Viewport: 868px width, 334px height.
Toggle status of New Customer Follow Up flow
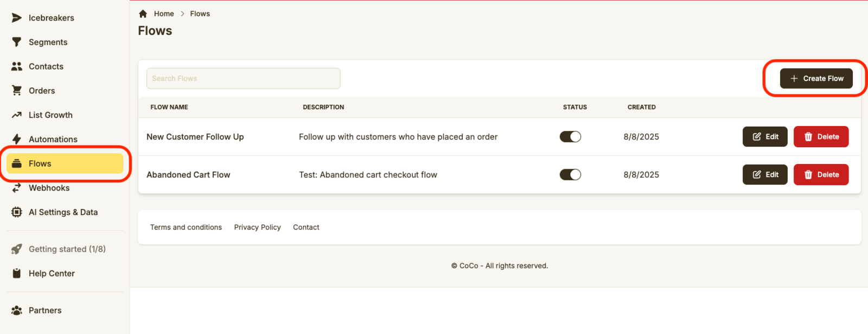(570, 137)
